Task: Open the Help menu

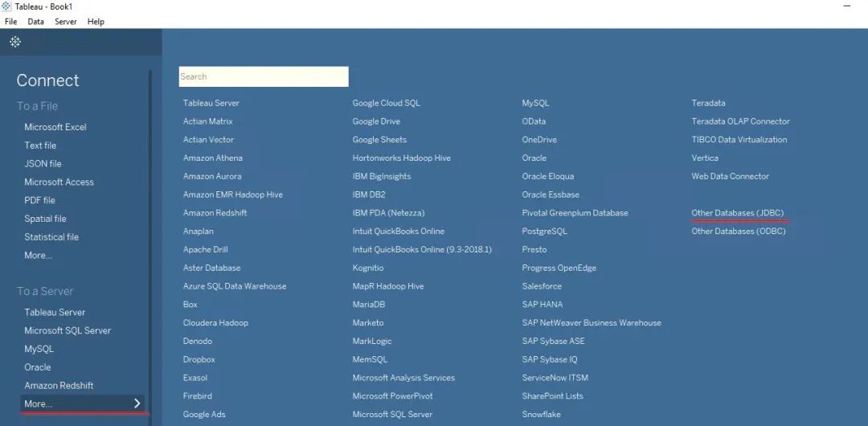Action: tap(96, 22)
